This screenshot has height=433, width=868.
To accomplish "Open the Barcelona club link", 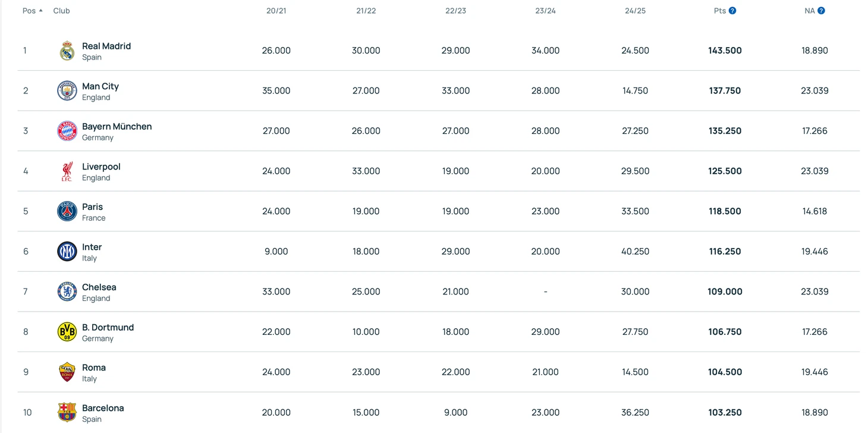I will (x=103, y=408).
